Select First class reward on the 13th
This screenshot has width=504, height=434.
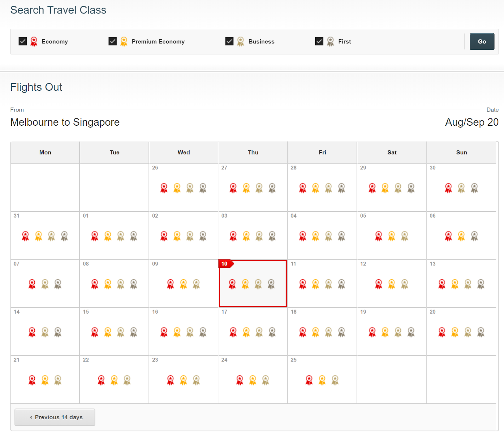point(481,284)
